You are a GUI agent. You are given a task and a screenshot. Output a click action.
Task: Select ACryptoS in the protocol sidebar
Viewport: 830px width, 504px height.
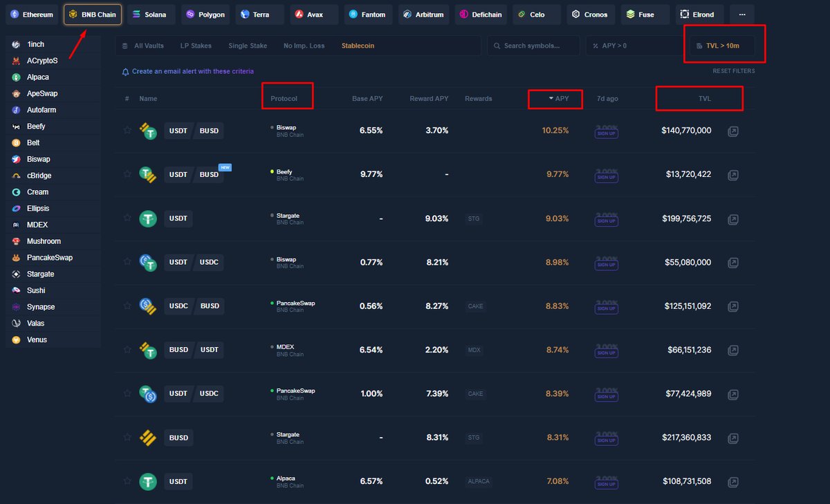point(53,61)
